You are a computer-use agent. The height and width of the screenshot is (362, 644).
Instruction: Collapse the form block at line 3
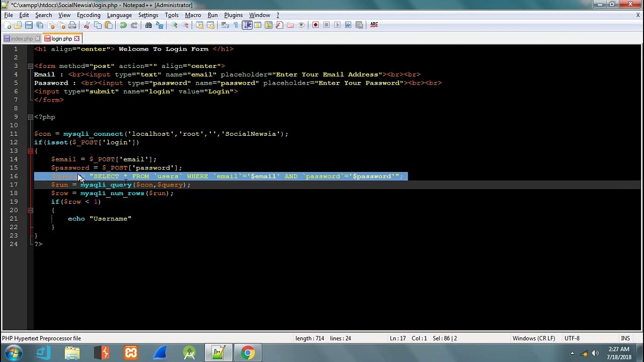coord(30,66)
